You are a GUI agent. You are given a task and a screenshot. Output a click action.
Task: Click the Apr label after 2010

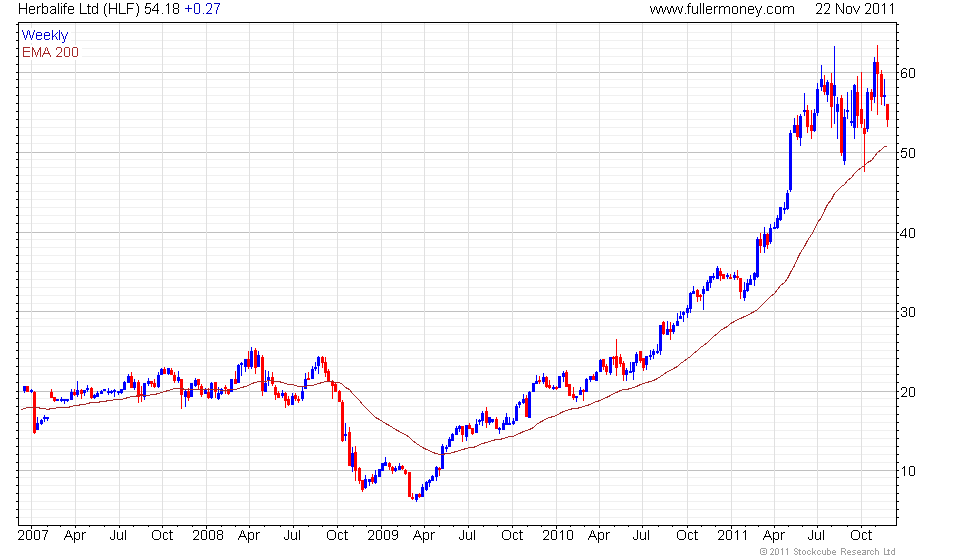coord(599,536)
